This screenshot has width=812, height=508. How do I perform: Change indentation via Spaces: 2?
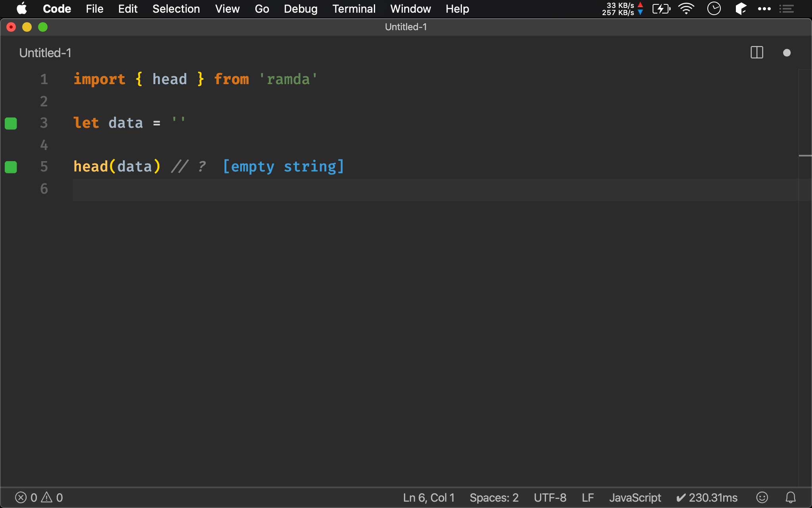[494, 498]
